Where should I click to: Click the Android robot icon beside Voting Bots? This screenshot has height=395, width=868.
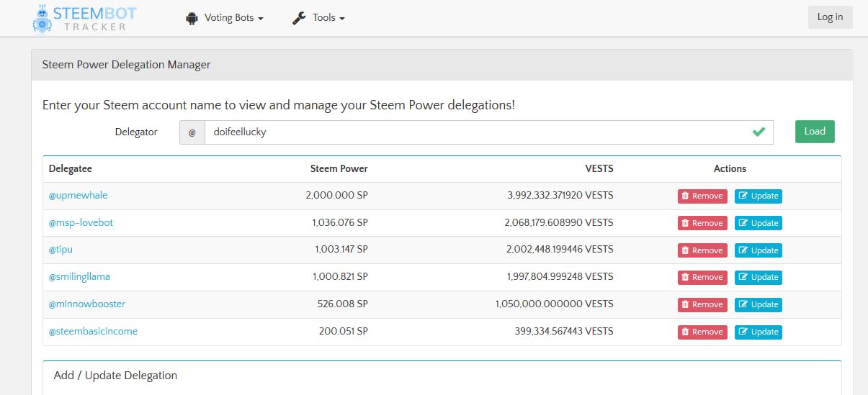pos(192,18)
